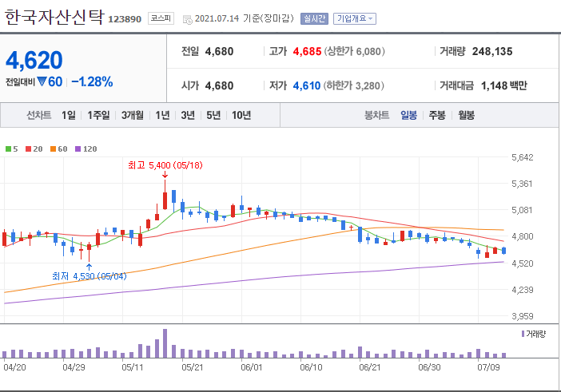561x392 pixels.
Task: Click the 07/09 date label on the axis
Action: [x=488, y=367]
